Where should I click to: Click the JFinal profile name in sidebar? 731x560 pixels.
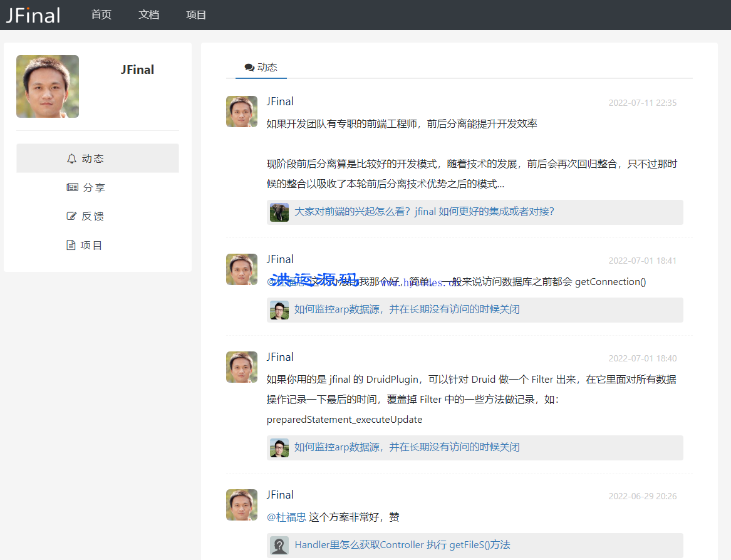tap(137, 70)
